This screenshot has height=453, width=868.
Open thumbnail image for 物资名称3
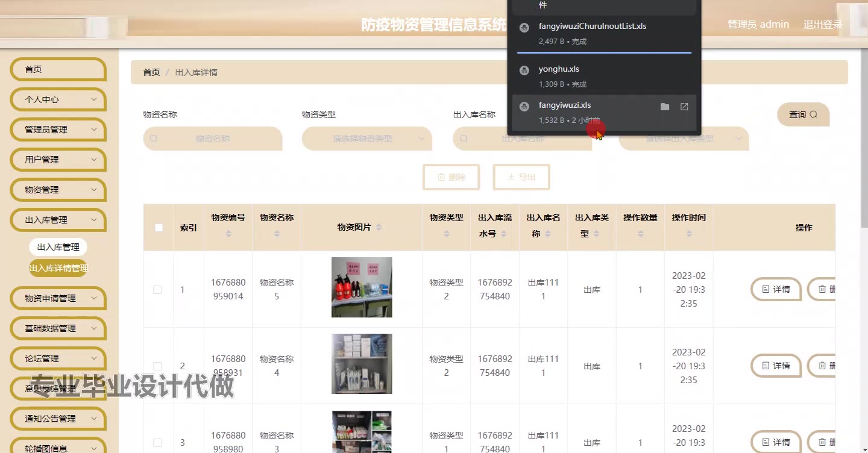tap(362, 432)
